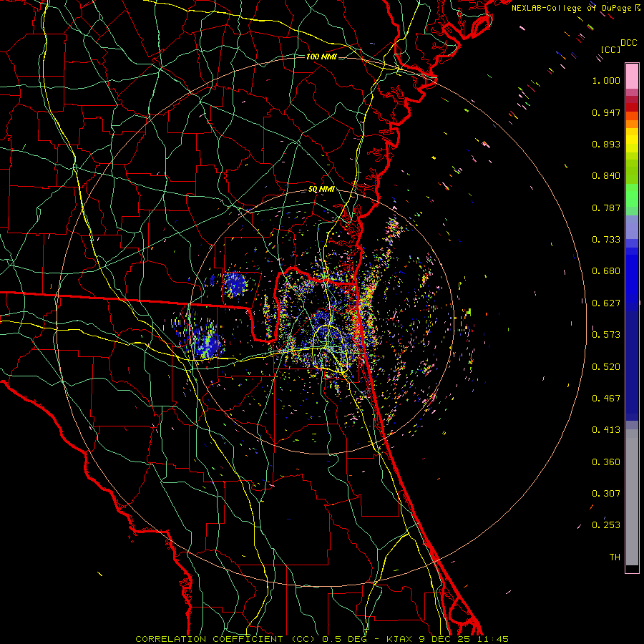Pick the pink segment of the color bar

[632, 77]
